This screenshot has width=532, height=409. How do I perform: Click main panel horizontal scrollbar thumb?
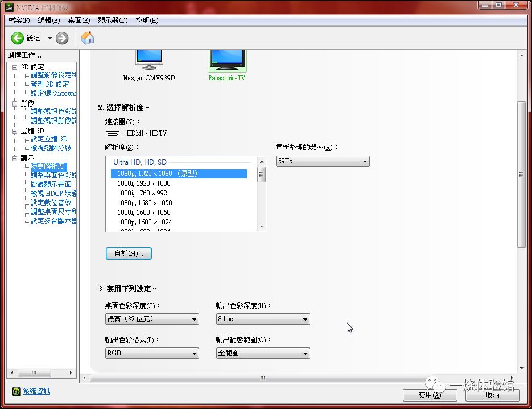pos(263,378)
